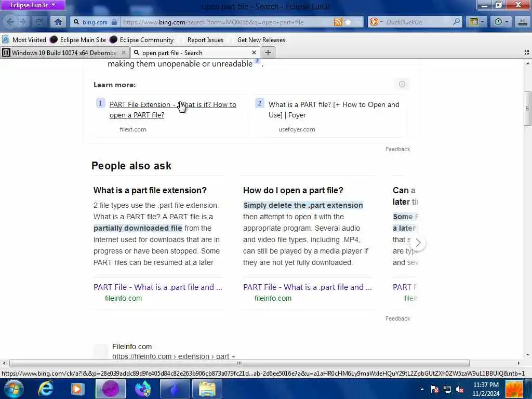
Task: Open Eclipse Community bookmark
Action: pos(142,40)
